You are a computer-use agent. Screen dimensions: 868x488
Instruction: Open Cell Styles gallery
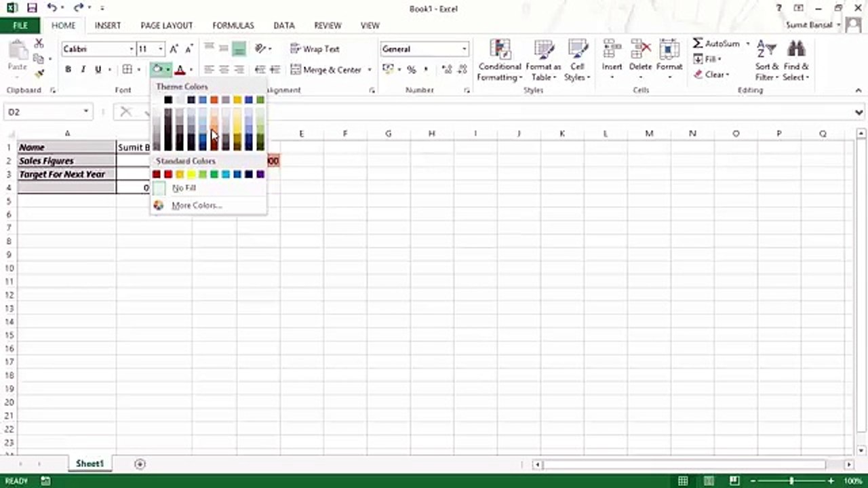(x=578, y=60)
